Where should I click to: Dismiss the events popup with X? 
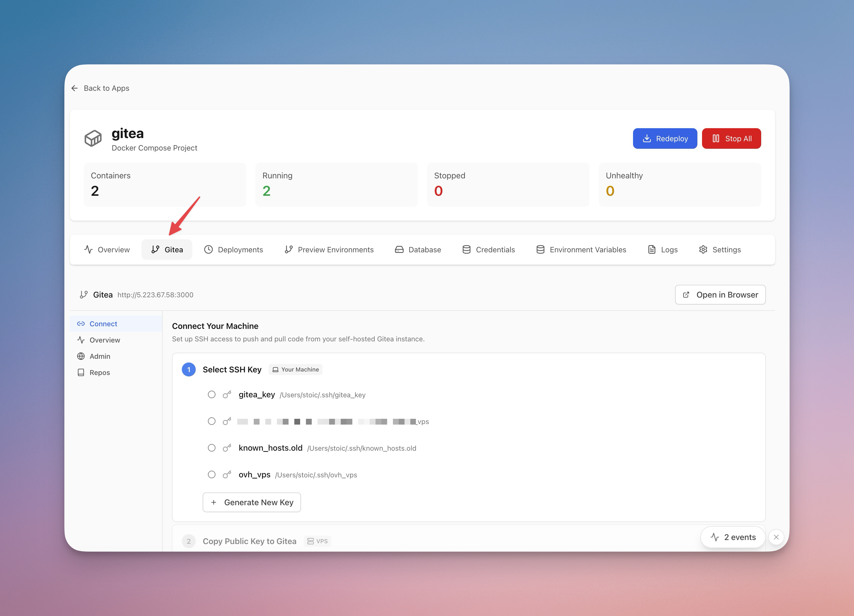[776, 537]
